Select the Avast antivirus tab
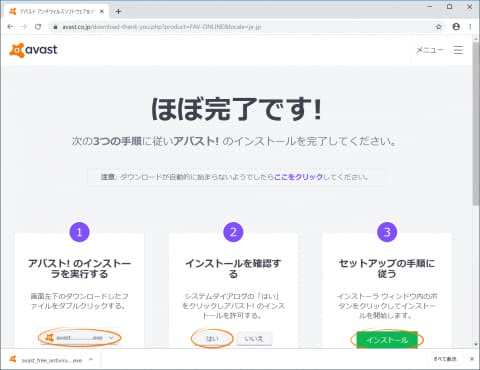The width and height of the screenshot is (480, 370). (57, 11)
